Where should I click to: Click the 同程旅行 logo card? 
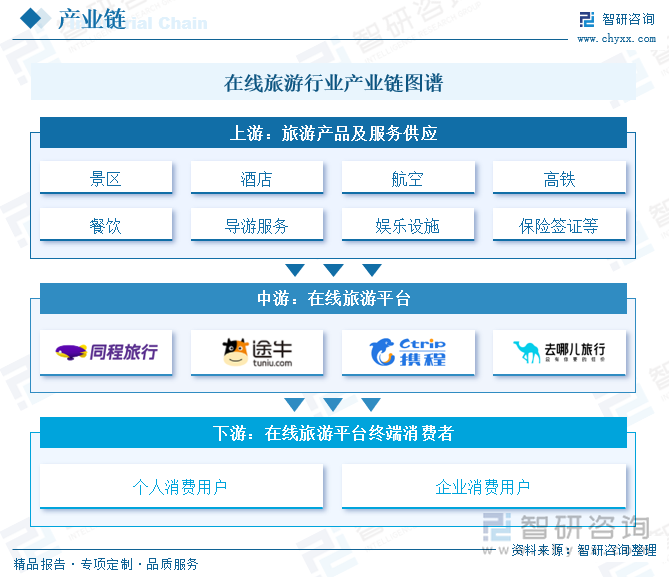coord(106,352)
